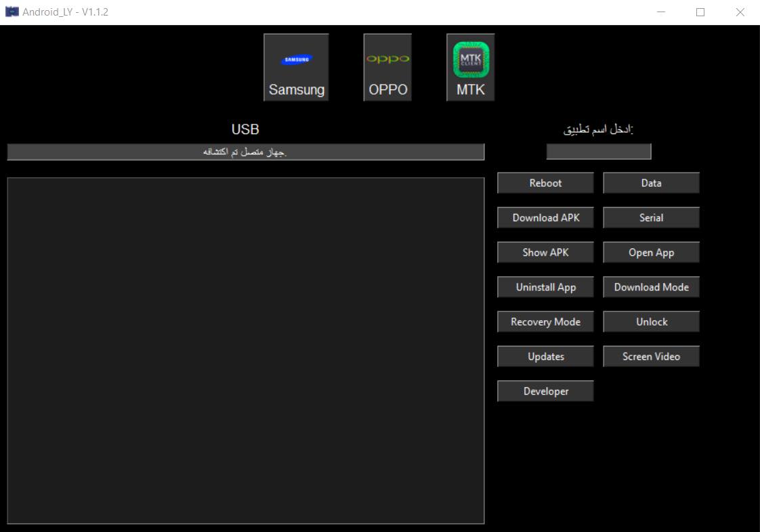Image resolution: width=760 pixels, height=532 pixels.
Task: Click inside the large output log area
Action: point(246,351)
